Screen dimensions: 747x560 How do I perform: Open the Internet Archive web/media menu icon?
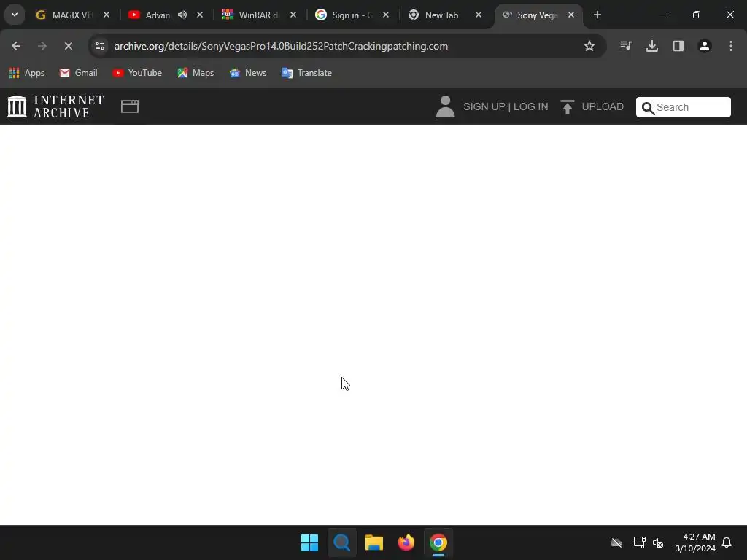click(130, 106)
